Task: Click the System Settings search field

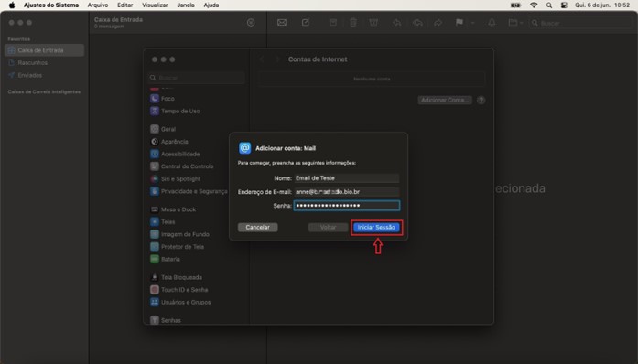Action: pos(197,78)
